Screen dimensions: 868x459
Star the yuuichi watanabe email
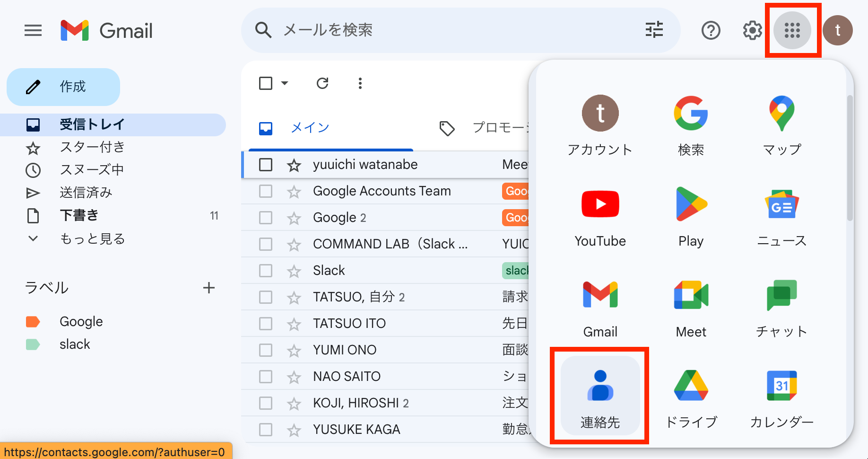(x=294, y=165)
